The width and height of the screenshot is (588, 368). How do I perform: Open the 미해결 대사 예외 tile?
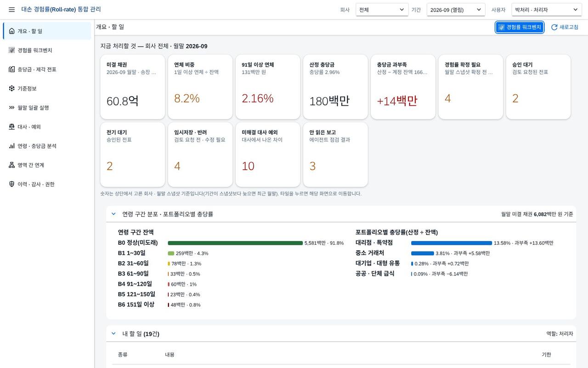pos(268,155)
